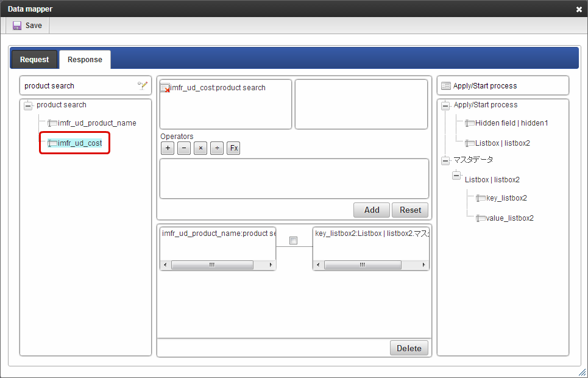Click the Add button
The width and height of the screenshot is (588, 378).
click(372, 210)
